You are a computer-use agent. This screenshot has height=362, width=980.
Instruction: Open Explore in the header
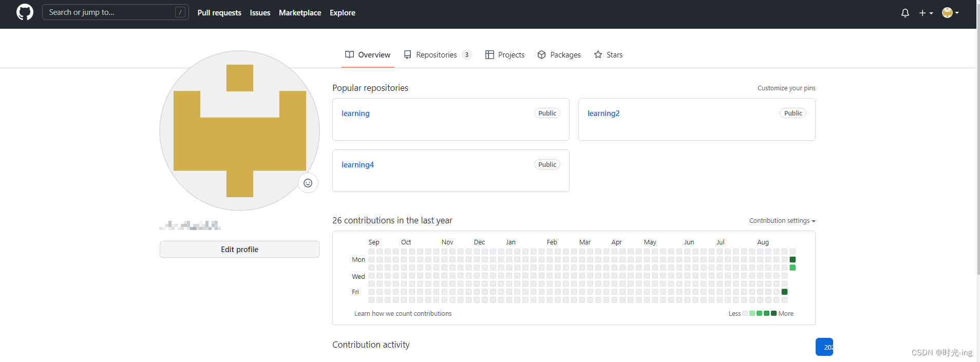[343, 13]
